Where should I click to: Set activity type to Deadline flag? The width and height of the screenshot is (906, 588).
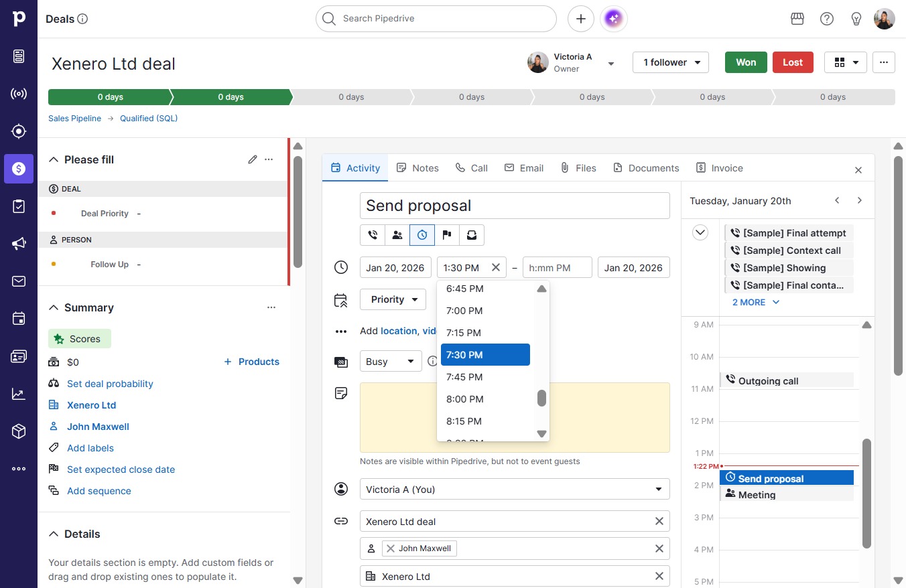(x=447, y=235)
